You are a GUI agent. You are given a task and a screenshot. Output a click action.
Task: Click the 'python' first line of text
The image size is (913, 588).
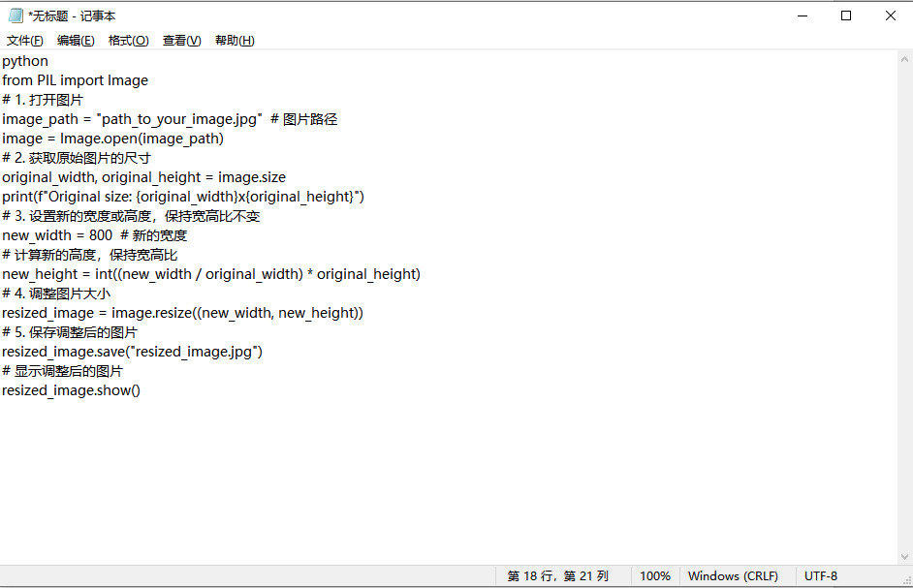[x=25, y=61]
